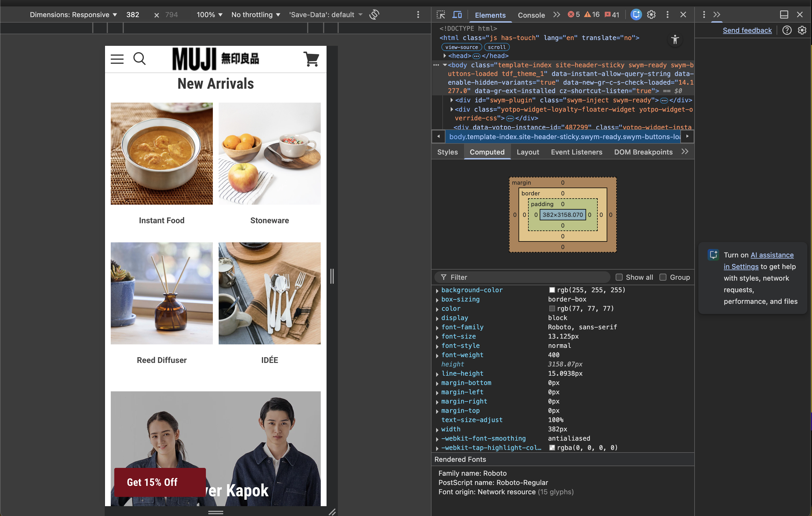The height and width of the screenshot is (516, 812).
Task: Open the shopping cart icon
Action: 311,59
